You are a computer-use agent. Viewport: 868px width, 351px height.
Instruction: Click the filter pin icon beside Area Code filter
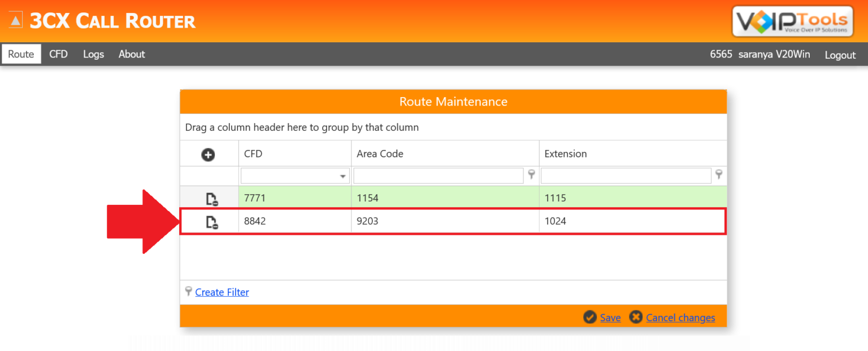[531, 175]
